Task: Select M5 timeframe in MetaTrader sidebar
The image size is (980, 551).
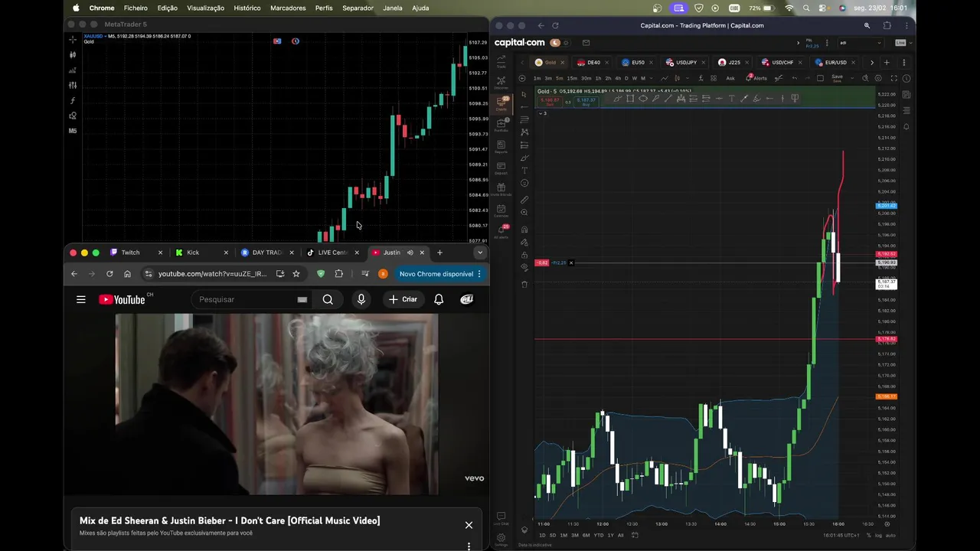Action: [73, 131]
